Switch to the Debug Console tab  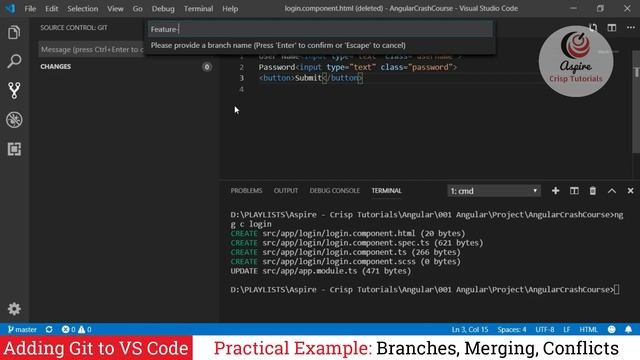(335, 191)
